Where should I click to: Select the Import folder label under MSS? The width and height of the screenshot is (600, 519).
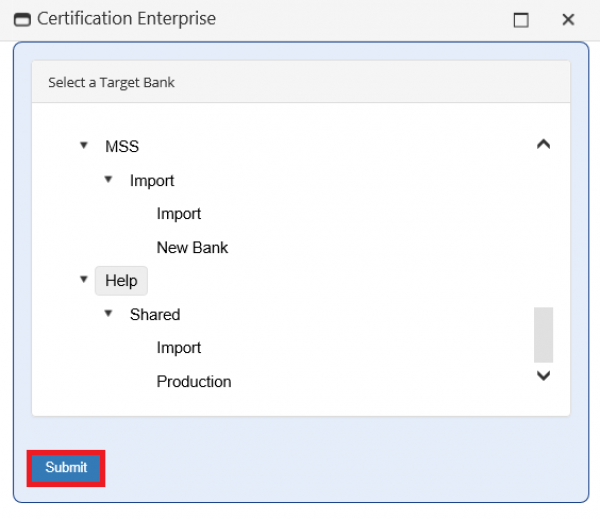(x=152, y=181)
